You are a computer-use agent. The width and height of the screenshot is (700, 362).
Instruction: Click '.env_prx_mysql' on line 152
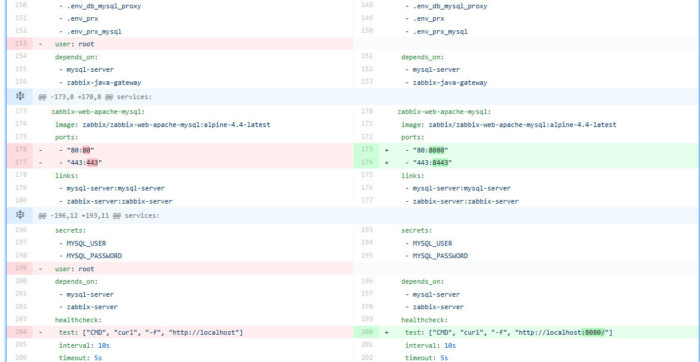pyautogui.click(x=94, y=32)
